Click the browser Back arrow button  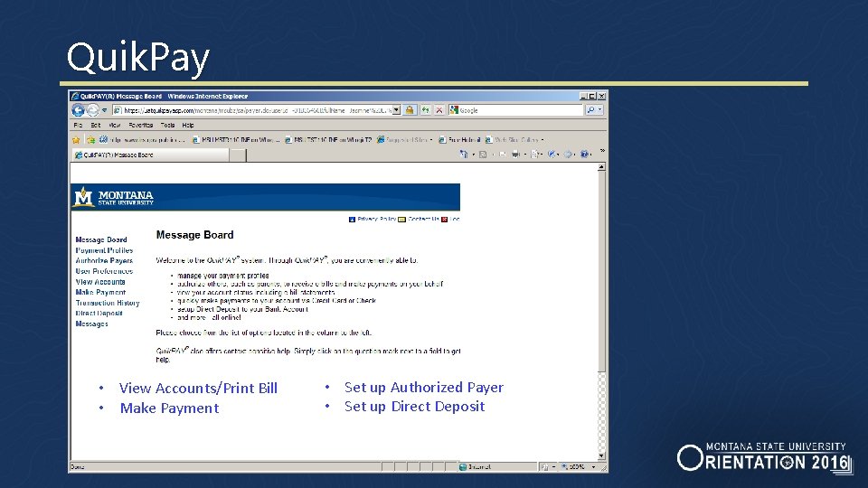point(78,110)
